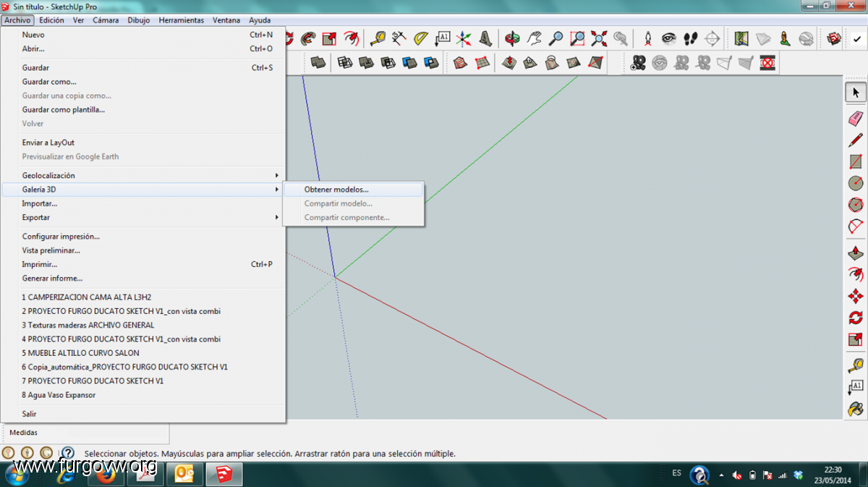This screenshot has width=868, height=487.
Task: Select the Look Around eye tool
Action: (x=669, y=38)
